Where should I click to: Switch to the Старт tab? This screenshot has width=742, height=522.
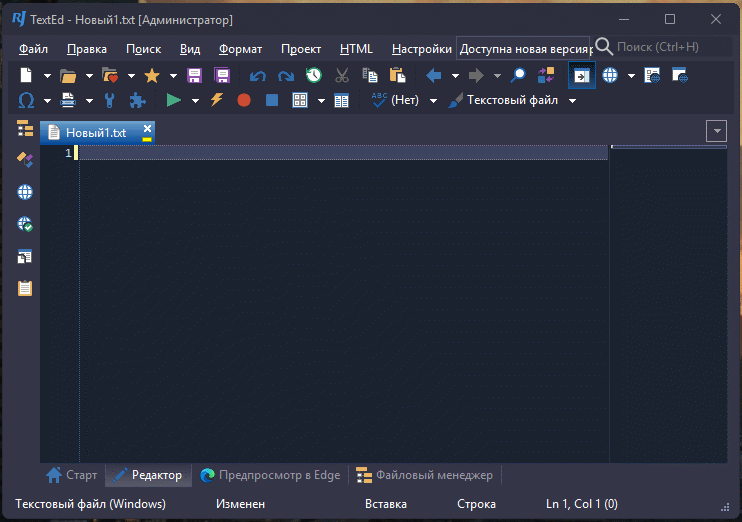[72, 475]
